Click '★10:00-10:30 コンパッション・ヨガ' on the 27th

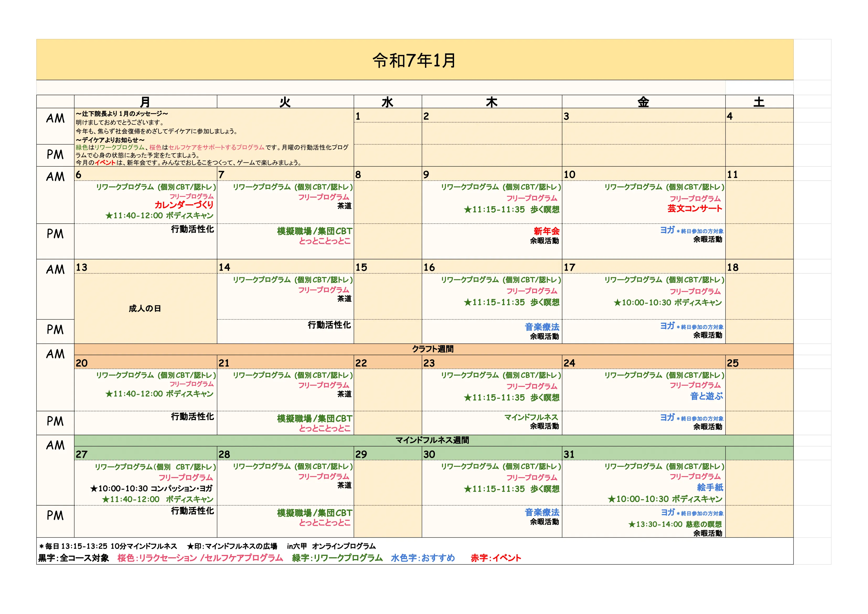[x=151, y=489]
